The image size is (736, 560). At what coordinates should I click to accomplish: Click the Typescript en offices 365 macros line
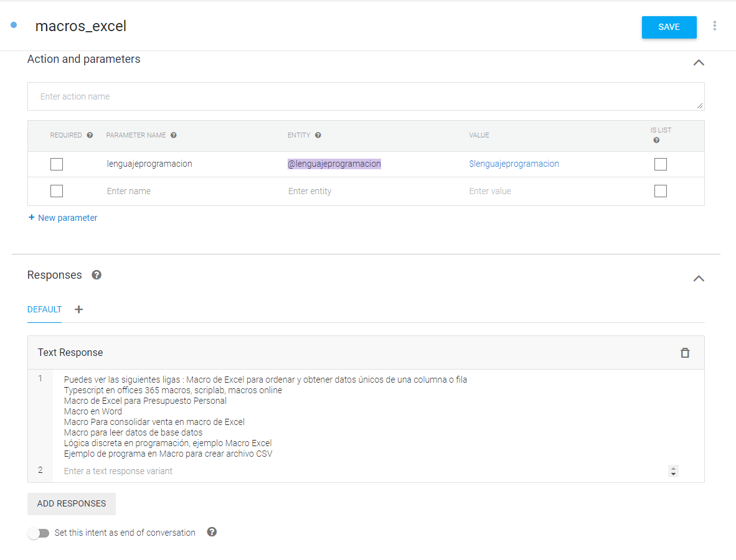point(172,390)
